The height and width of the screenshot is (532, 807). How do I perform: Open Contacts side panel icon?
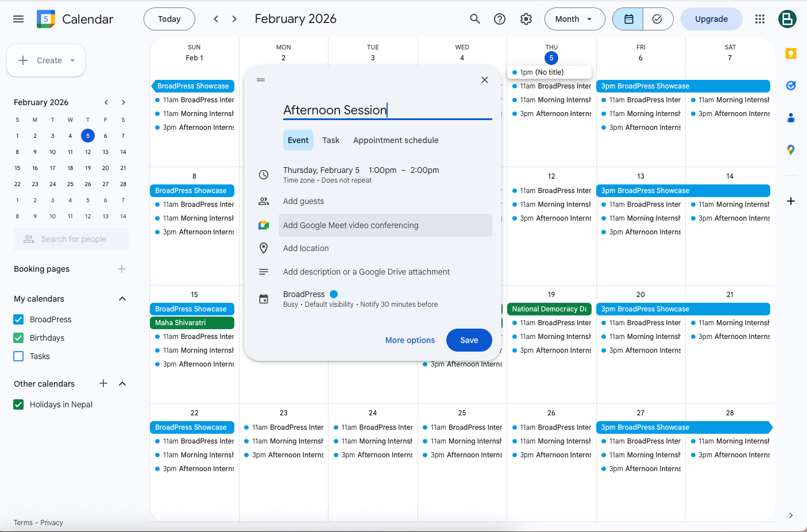[791, 118]
